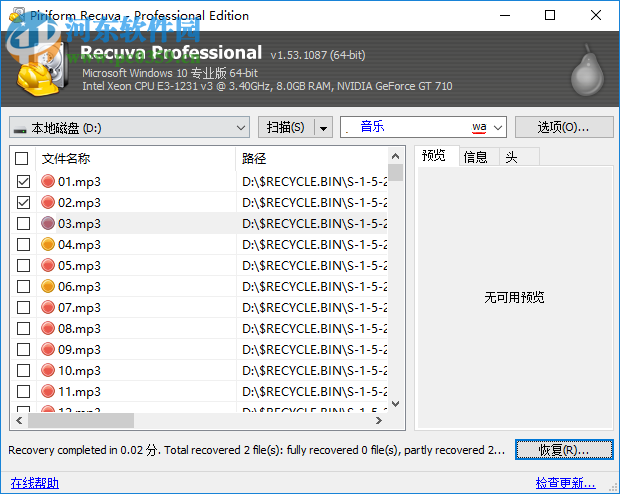The width and height of the screenshot is (620, 494).
Task: Minimize the Recuva window
Action: (505, 15)
